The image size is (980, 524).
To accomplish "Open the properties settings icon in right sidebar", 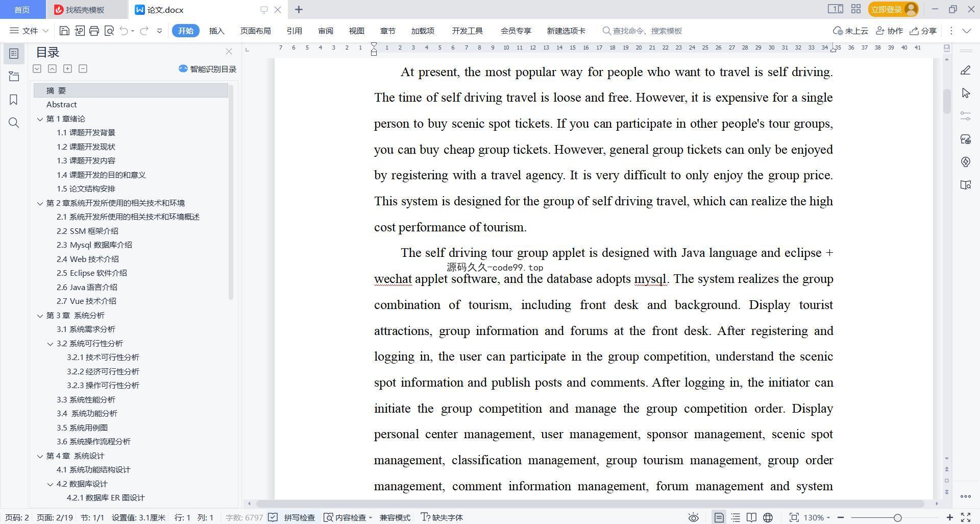I will click(x=965, y=116).
